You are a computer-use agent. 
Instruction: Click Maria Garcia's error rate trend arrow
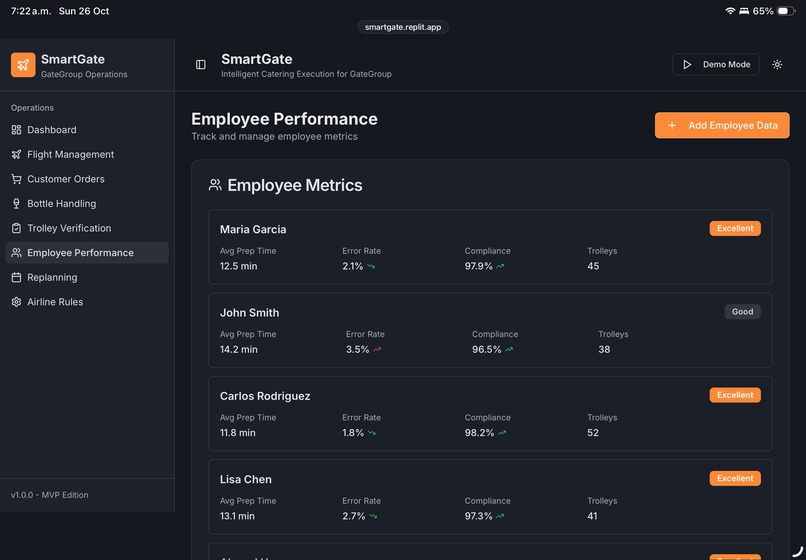pyautogui.click(x=371, y=266)
